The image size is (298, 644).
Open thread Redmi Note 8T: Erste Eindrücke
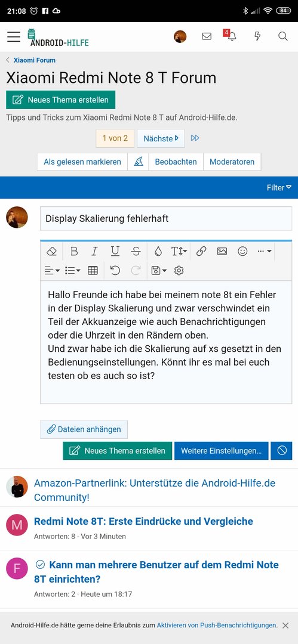pyautogui.click(x=143, y=521)
